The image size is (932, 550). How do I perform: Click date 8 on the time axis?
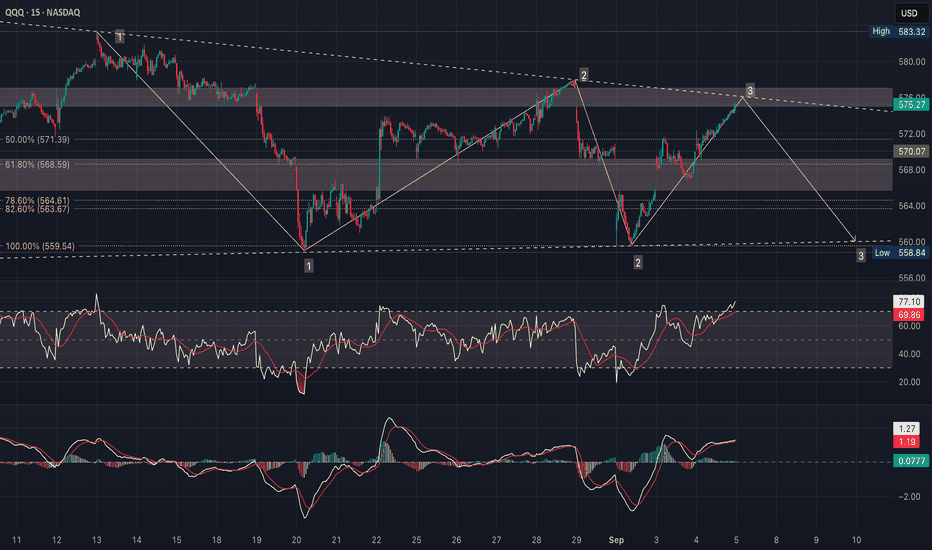tap(776, 540)
